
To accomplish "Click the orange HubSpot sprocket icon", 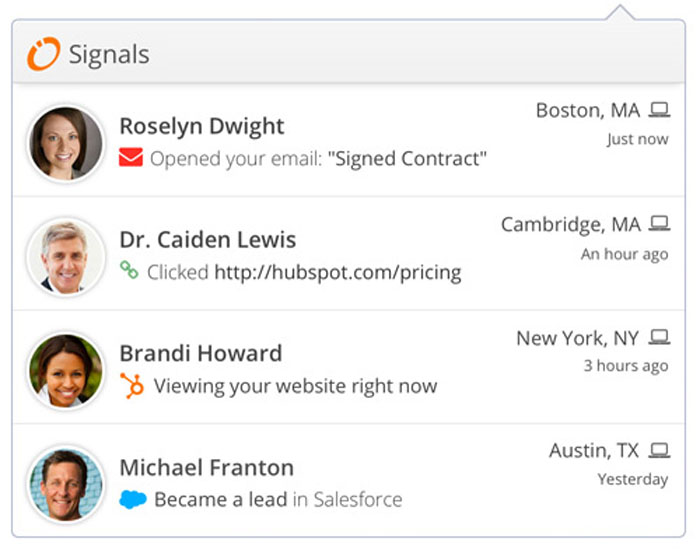I will coord(132,385).
